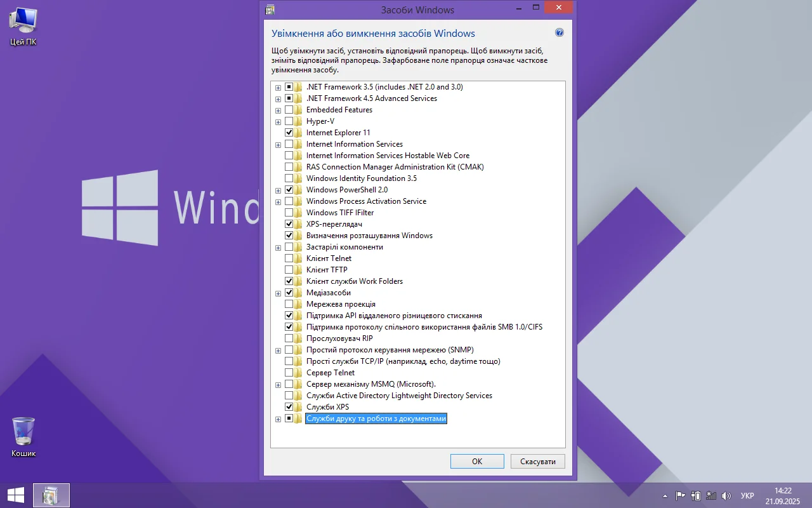The height and width of the screenshot is (508, 812).
Task: Open the volume speaker tray icon
Action: click(726, 496)
